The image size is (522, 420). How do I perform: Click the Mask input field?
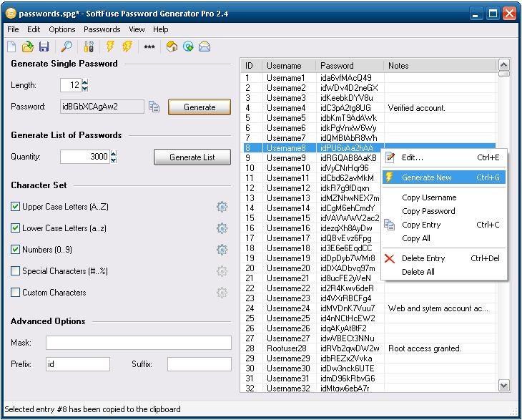pos(139,343)
